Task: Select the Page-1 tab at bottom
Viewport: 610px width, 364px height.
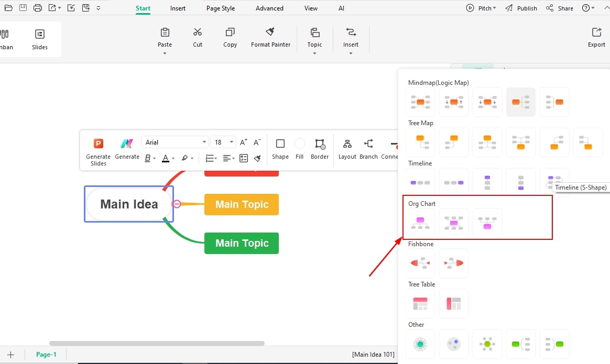Action: click(x=46, y=355)
